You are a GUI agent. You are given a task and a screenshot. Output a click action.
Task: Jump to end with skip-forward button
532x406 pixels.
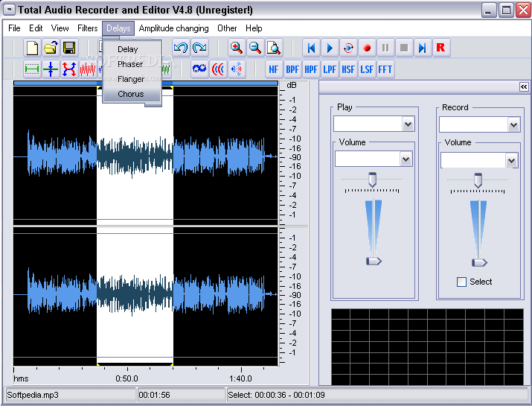coord(422,48)
